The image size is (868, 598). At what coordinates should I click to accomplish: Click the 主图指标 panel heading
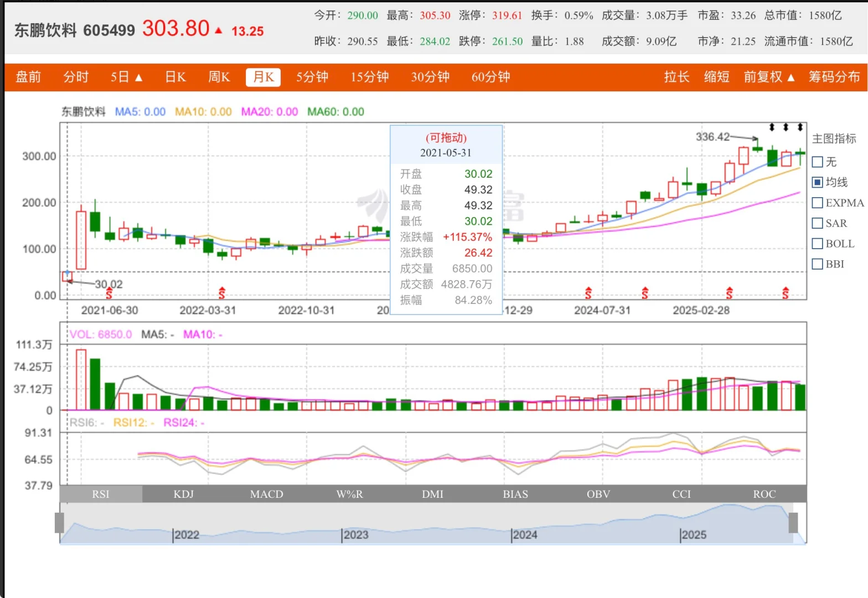834,138
